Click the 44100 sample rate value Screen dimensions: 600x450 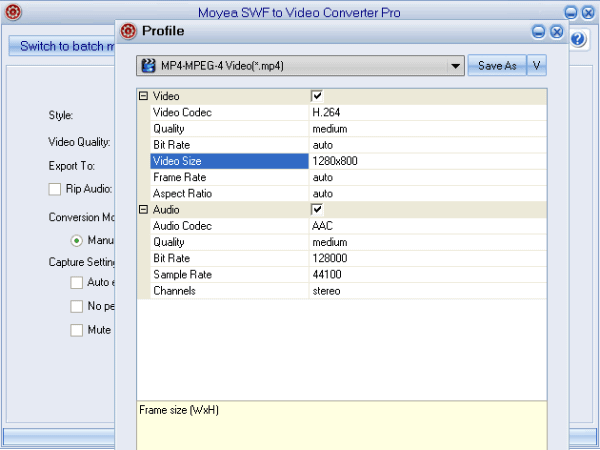(327, 275)
